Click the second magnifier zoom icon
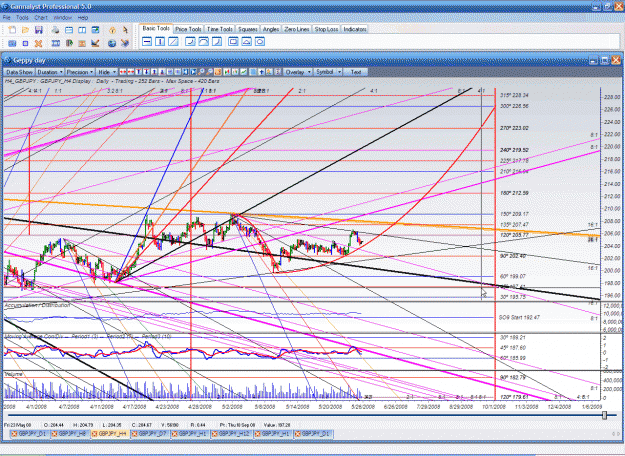The width and height of the screenshot is (625, 456). [209, 72]
